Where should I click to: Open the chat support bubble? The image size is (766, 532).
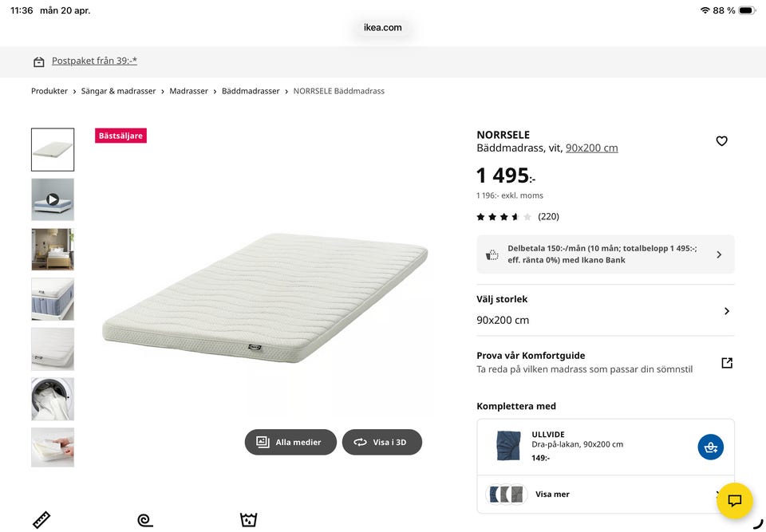(x=734, y=501)
